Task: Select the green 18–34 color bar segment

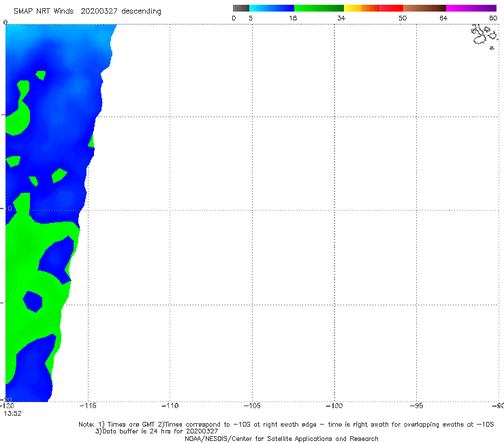Action: coord(319,8)
